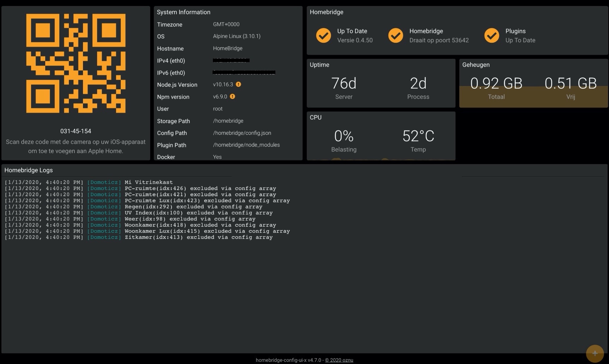Click the Uptime widget title
Screen dimensions: 609x364
coord(319,65)
